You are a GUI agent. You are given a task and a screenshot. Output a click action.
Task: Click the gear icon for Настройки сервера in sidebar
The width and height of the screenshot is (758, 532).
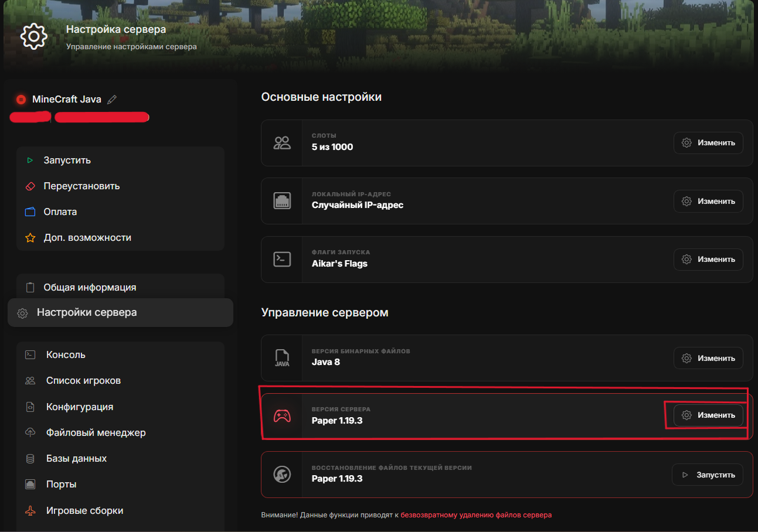coord(22,313)
